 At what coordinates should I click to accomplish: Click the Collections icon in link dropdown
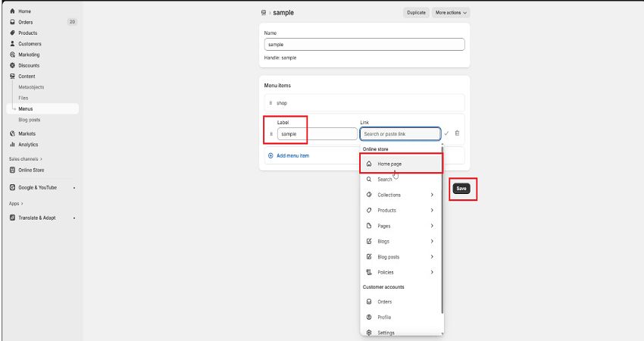[x=369, y=195]
